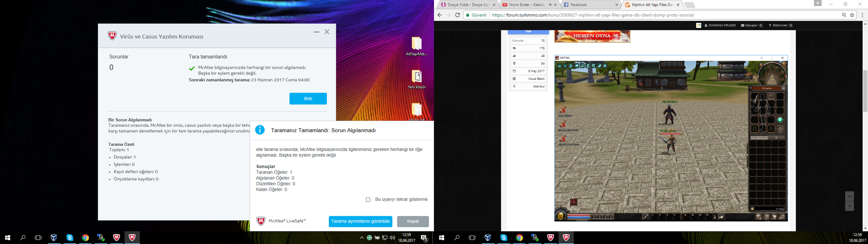Click 'Kayıt defteri öğeleri: 0' in Tarama Özeti
The image size is (868, 244).
click(136, 172)
